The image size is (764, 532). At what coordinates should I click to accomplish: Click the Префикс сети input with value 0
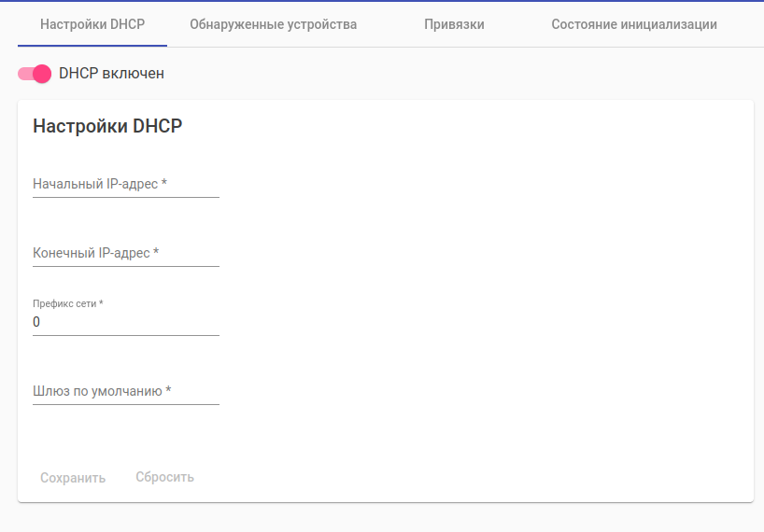tap(126, 322)
